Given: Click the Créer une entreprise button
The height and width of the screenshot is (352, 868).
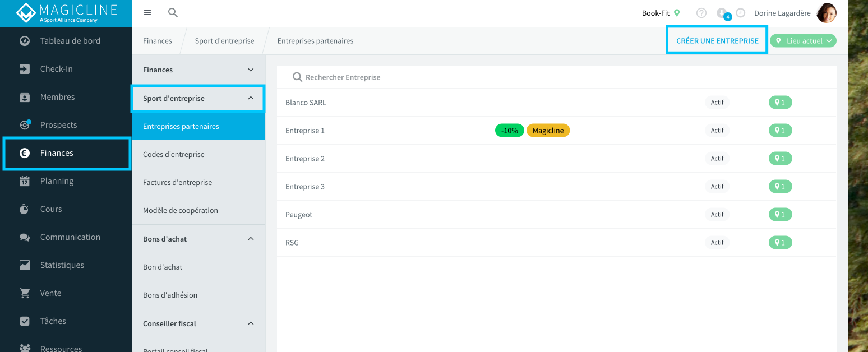Looking at the screenshot, I should click(x=717, y=41).
